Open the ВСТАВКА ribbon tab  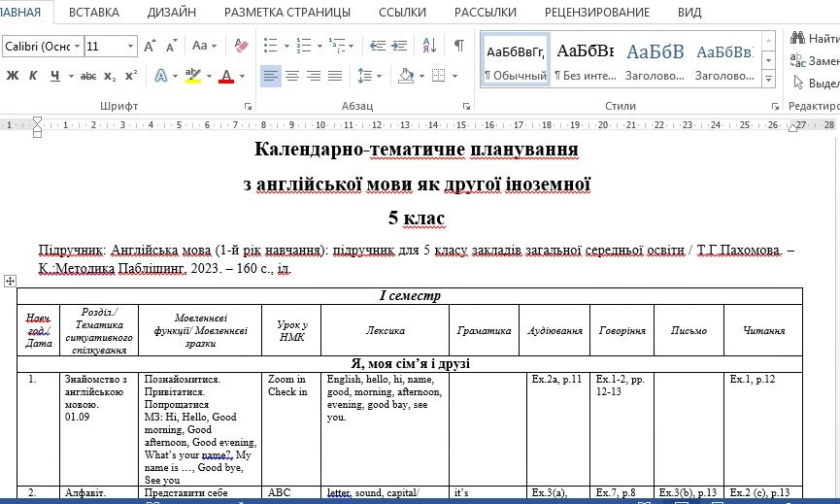[x=94, y=12]
